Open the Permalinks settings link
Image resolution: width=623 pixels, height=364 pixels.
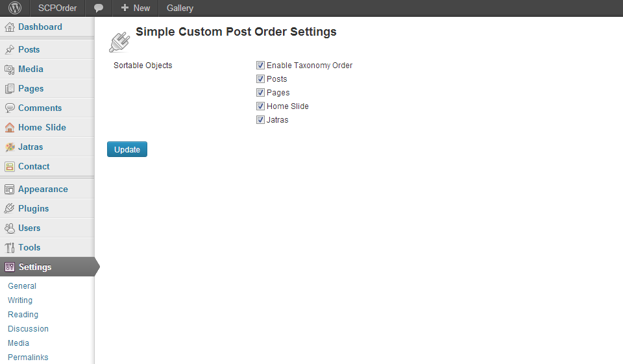28,358
